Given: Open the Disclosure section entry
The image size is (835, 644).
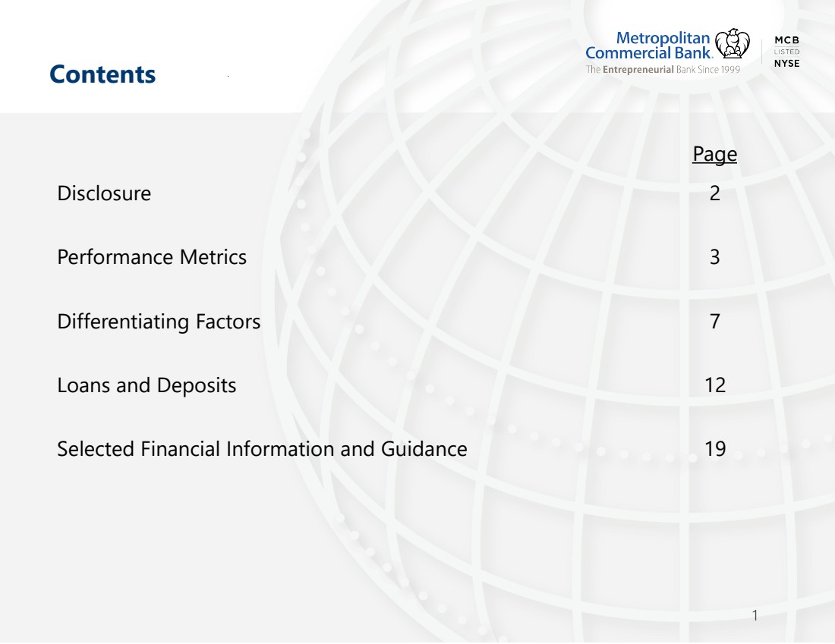Looking at the screenshot, I should click(104, 193).
